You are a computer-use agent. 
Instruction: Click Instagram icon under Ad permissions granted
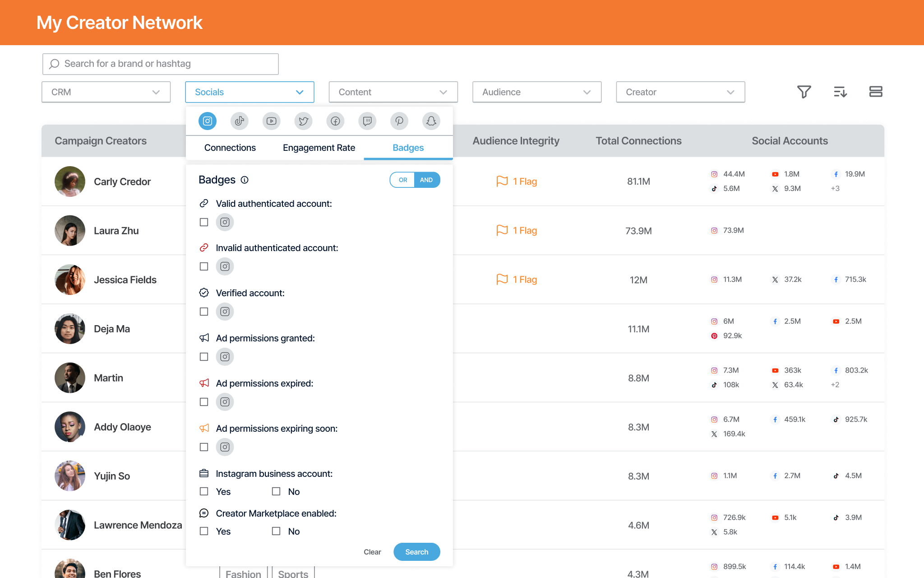tap(225, 357)
